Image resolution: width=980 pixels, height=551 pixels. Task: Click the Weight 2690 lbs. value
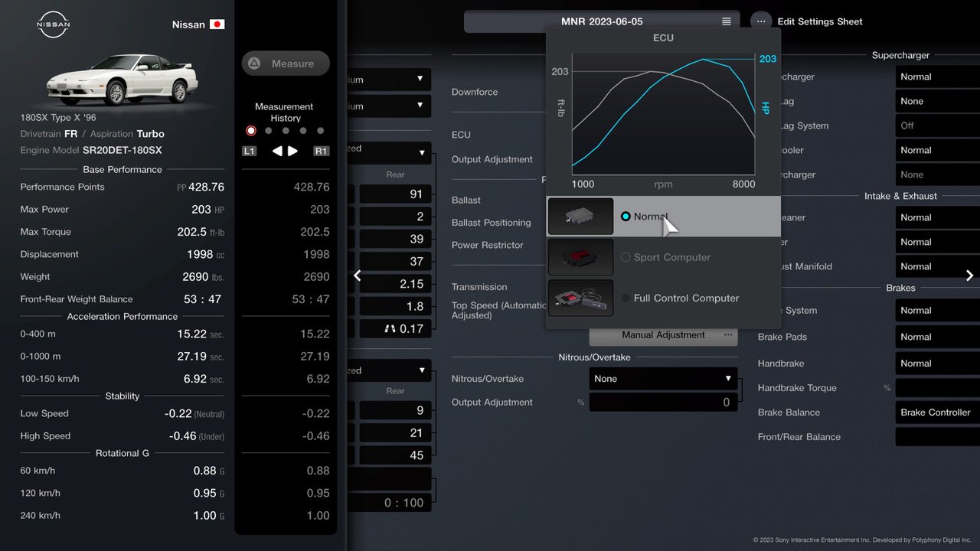203,277
